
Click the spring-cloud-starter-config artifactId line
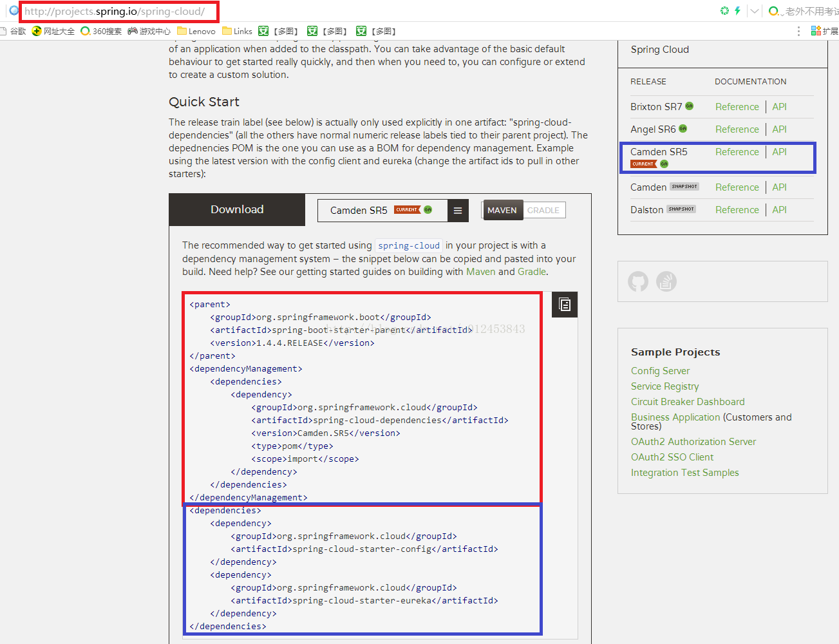pyautogui.click(x=364, y=549)
